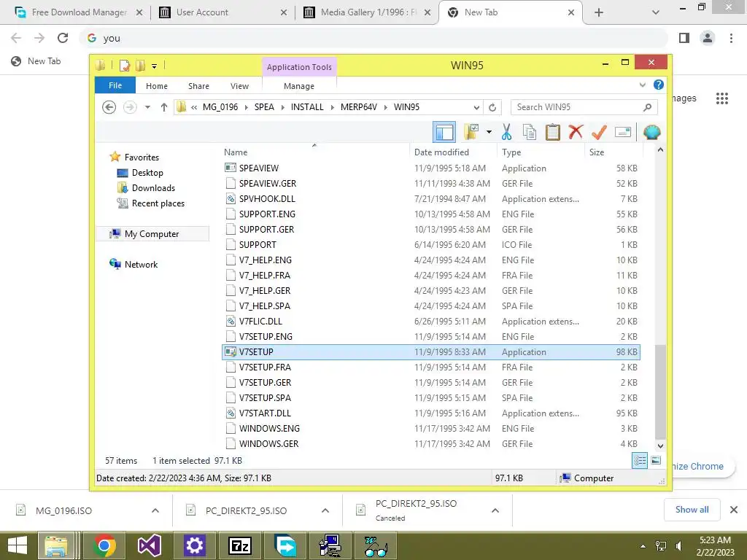Select My Computer in navigation pane
The image size is (747, 560).
pyautogui.click(x=152, y=234)
